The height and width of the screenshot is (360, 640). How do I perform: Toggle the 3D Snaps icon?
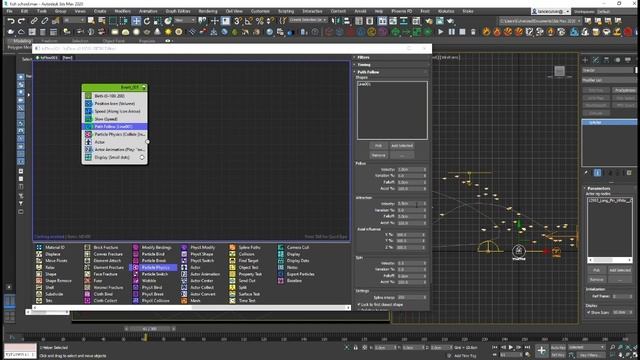pyautogui.click(x=238, y=21)
